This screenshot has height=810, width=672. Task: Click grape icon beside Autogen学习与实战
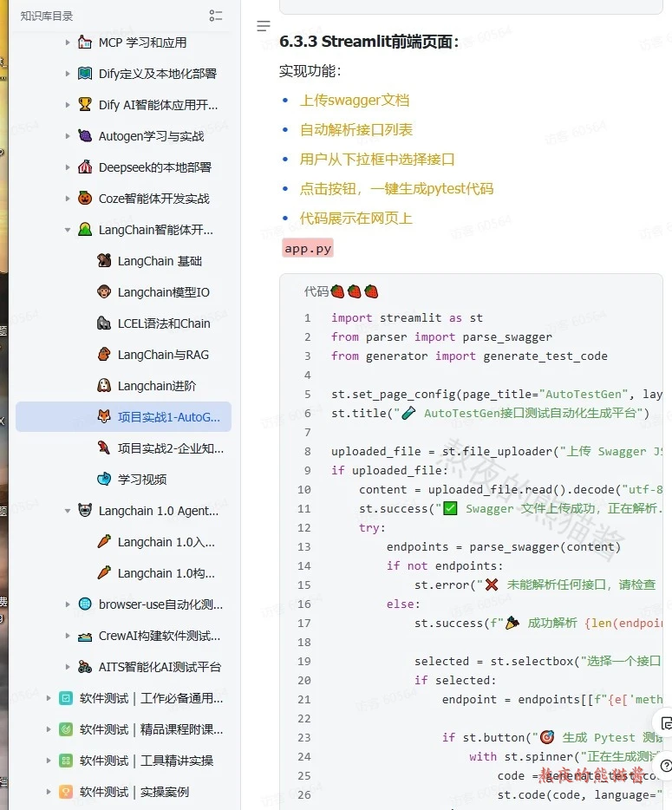coord(85,136)
